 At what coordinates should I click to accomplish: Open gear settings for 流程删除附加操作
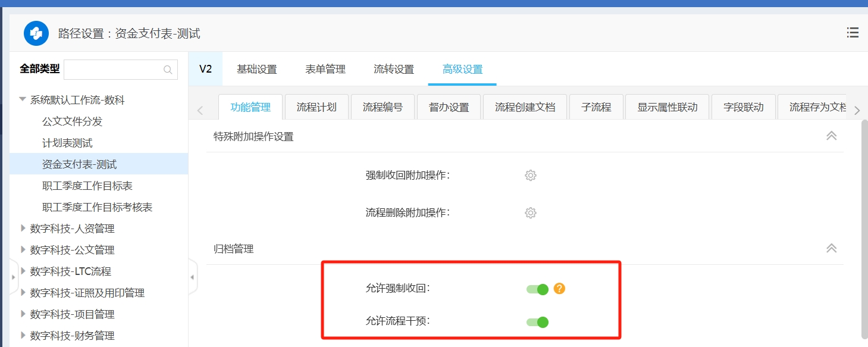tap(530, 213)
